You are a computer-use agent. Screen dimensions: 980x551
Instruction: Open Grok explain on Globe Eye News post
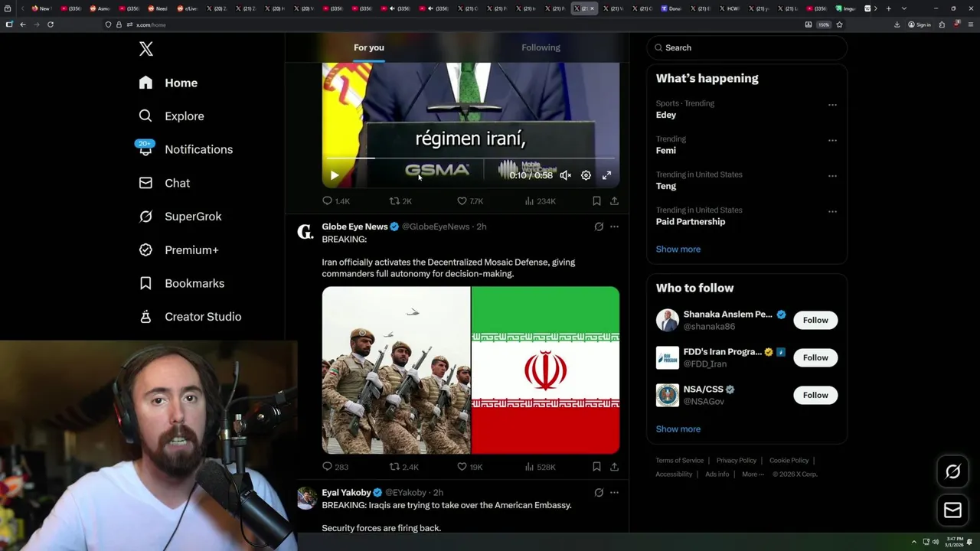pos(599,227)
